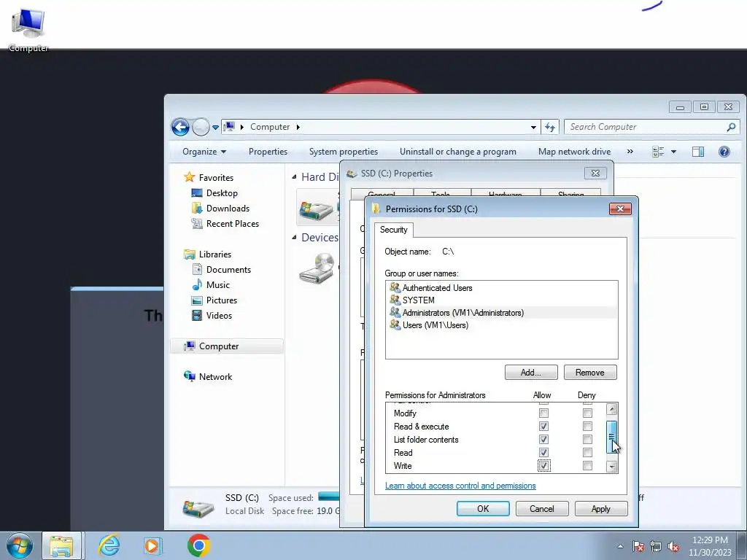Toggle Deny checkbox for Read & execute
This screenshot has height=560, width=747.
(587, 426)
